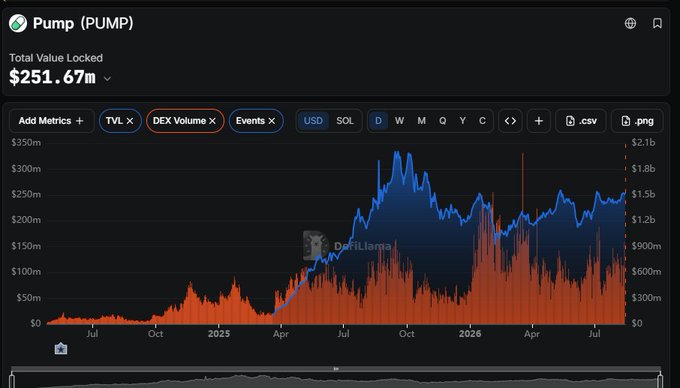Select quarterly (Q) interval
This screenshot has height=388, width=680.
(442, 121)
